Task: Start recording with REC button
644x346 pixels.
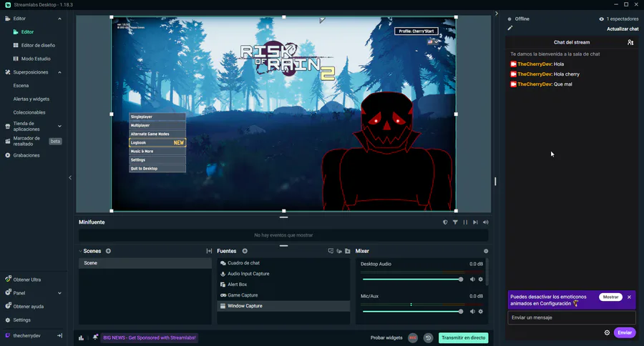Action: 413,338
